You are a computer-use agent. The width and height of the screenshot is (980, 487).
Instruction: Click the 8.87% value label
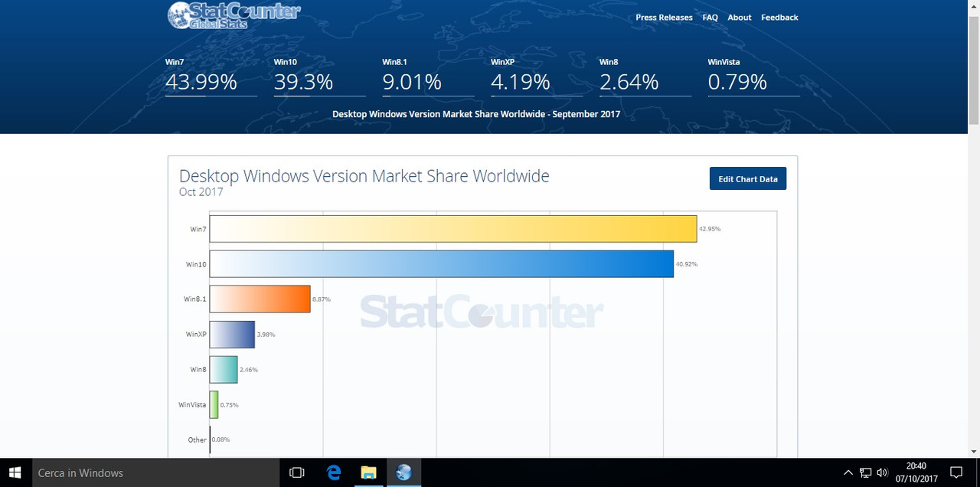click(x=322, y=299)
